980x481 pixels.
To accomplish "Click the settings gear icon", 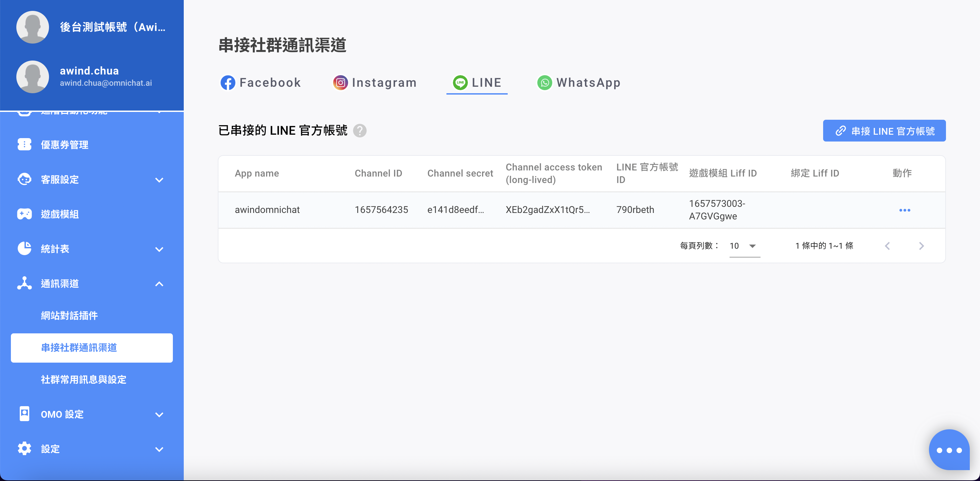I will click(x=24, y=449).
